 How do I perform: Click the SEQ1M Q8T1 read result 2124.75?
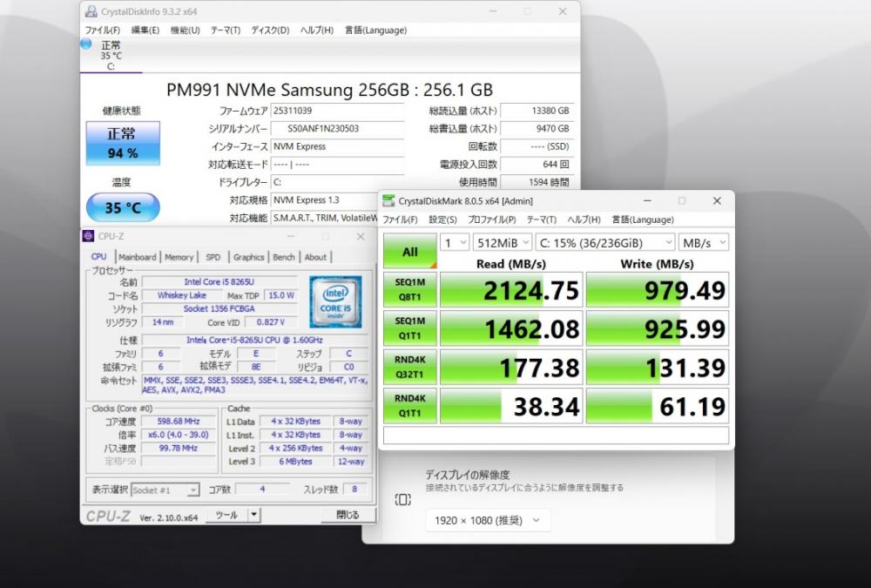pos(511,289)
